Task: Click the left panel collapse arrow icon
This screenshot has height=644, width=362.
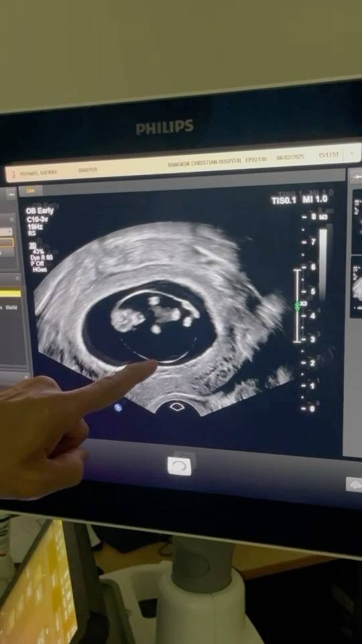Action: coord(11,195)
